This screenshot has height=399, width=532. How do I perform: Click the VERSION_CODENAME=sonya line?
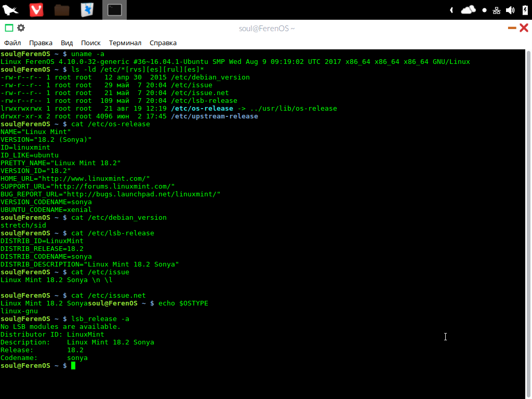point(46,202)
